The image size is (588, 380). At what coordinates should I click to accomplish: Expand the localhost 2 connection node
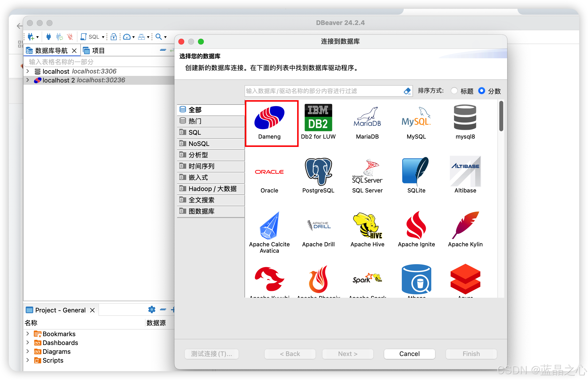[x=28, y=80]
